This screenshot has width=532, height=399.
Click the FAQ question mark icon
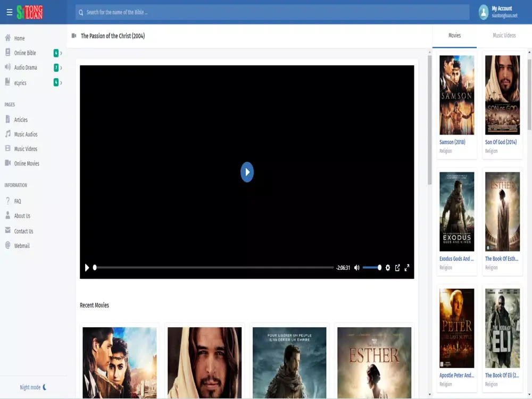pyautogui.click(x=8, y=201)
